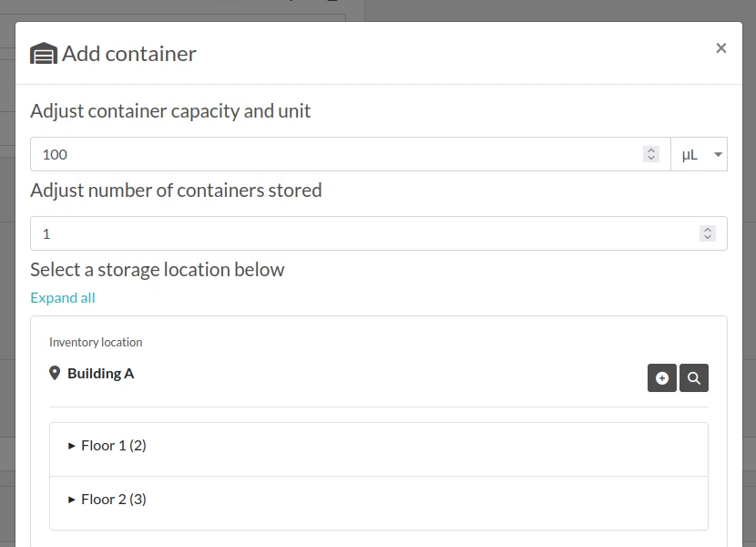Expand the Floor 2 disclosure triangle
The height and width of the screenshot is (547, 756).
(x=71, y=500)
